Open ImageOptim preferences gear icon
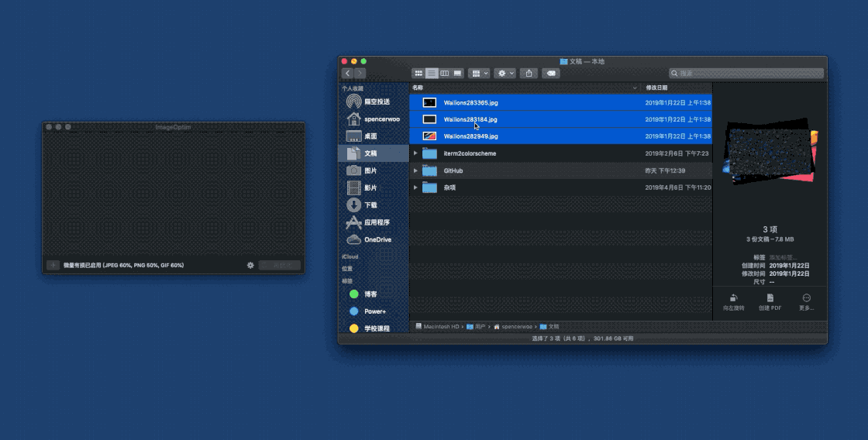This screenshot has width=868, height=440. pyautogui.click(x=250, y=265)
